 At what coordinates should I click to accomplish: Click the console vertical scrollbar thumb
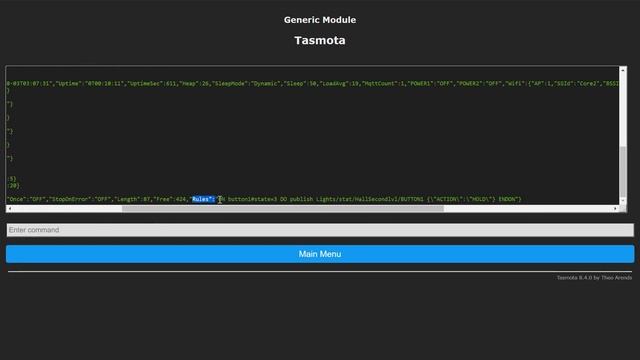[x=623, y=171]
